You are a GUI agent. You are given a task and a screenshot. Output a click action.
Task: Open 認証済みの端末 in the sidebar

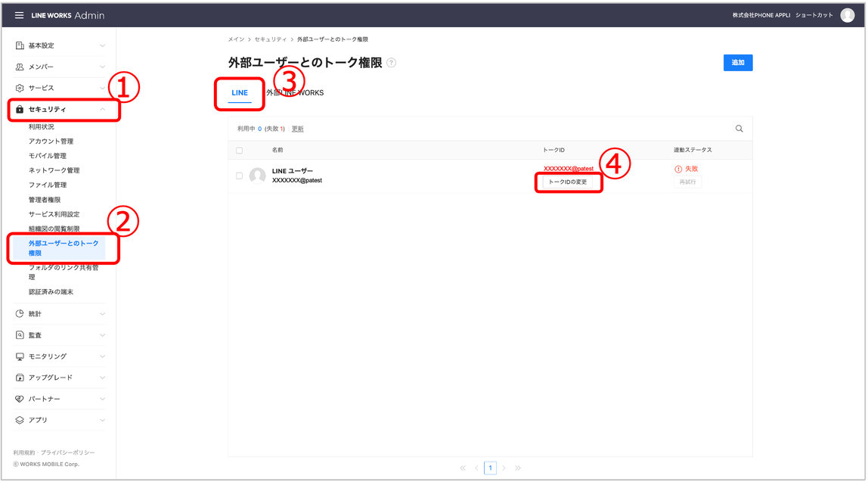pos(51,292)
